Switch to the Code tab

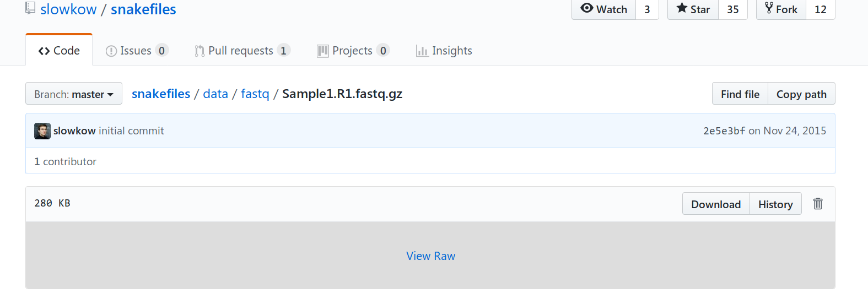[59, 51]
